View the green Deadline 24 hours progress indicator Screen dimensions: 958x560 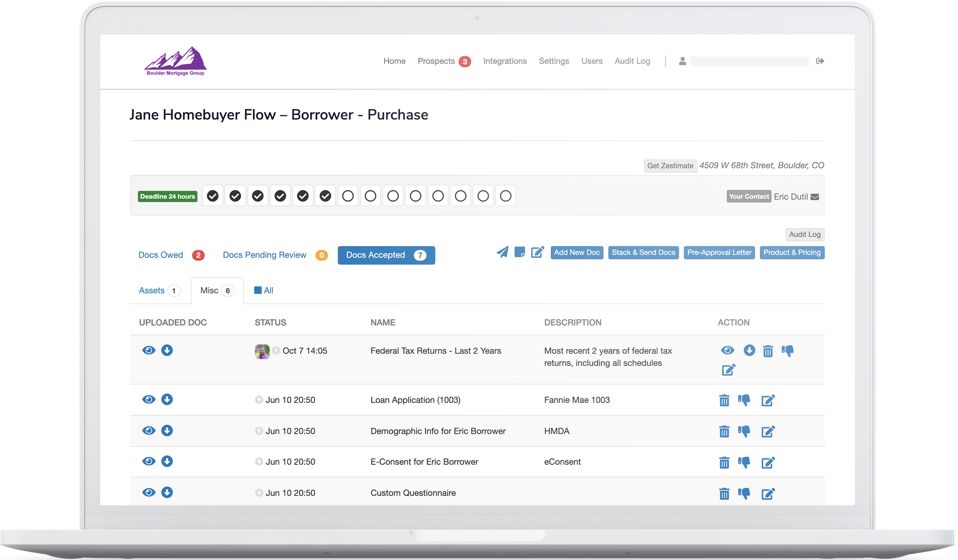coord(167,196)
